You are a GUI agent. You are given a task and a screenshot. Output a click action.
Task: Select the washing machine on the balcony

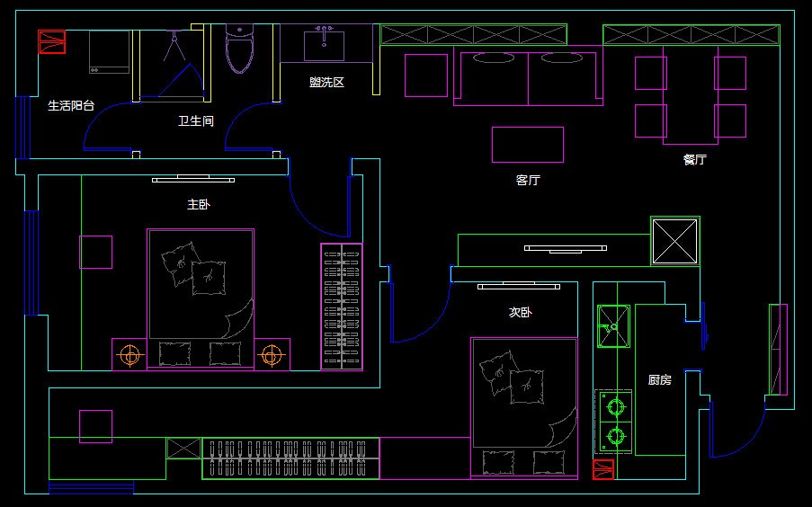(109, 52)
